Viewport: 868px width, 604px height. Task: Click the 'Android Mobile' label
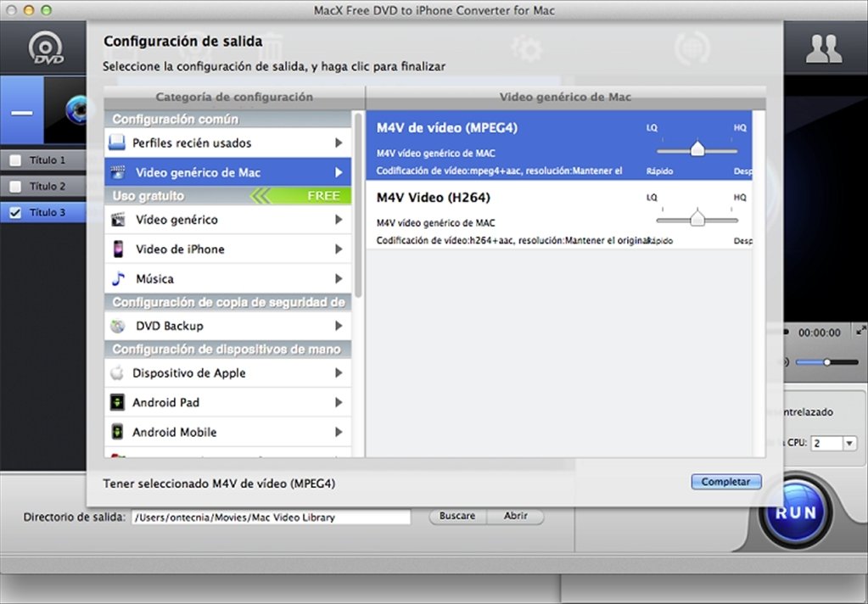coord(175,432)
